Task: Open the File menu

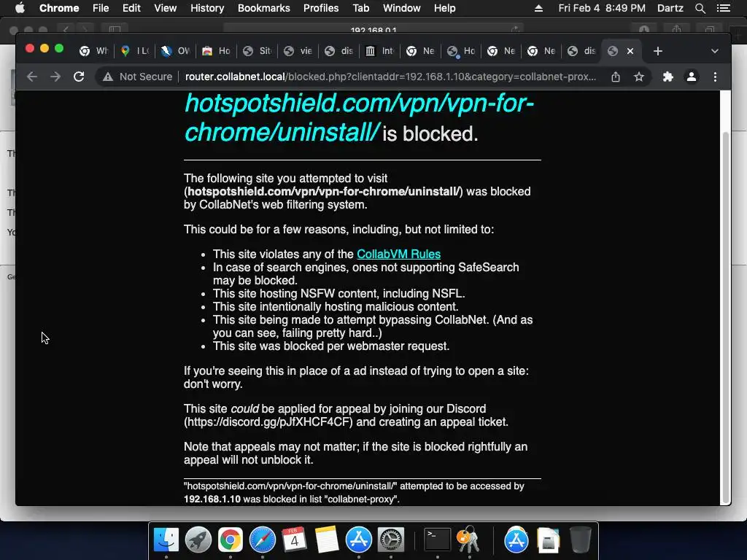Action: coord(101,8)
